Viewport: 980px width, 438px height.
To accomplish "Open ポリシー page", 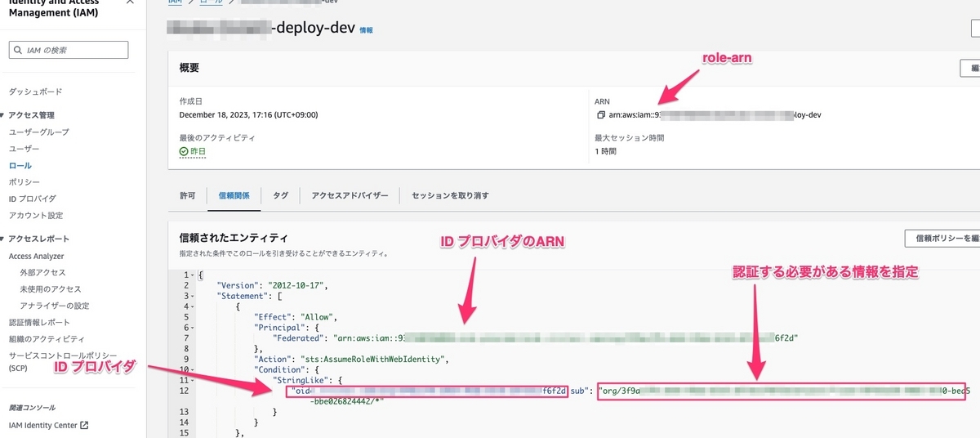I will click(24, 181).
